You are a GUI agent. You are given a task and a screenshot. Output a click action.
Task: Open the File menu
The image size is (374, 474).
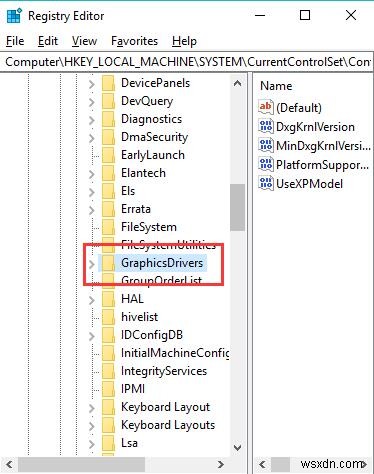[15, 41]
